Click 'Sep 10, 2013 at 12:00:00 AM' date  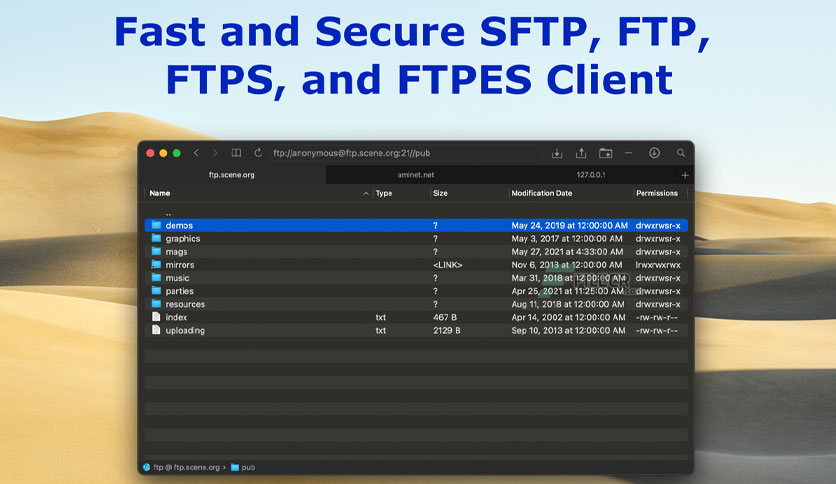[568, 330]
